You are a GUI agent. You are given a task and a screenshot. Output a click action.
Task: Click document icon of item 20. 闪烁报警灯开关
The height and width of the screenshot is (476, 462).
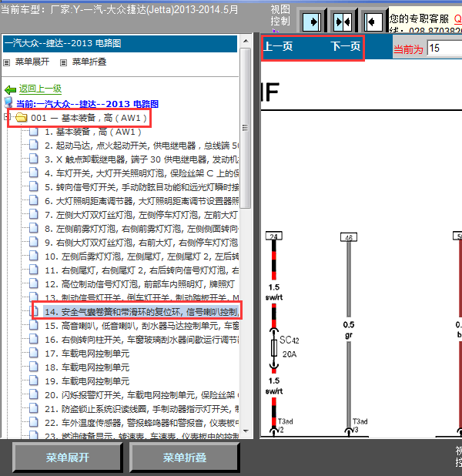(34, 394)
